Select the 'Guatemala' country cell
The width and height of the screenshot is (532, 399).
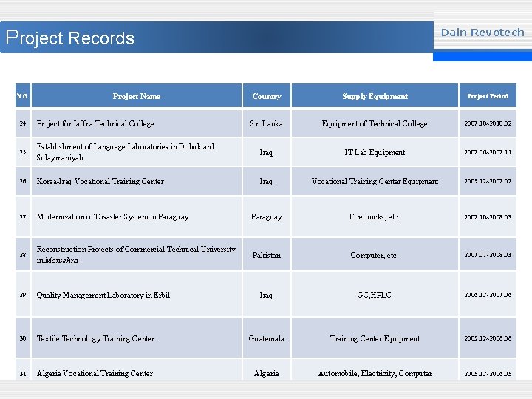point(267,338)
